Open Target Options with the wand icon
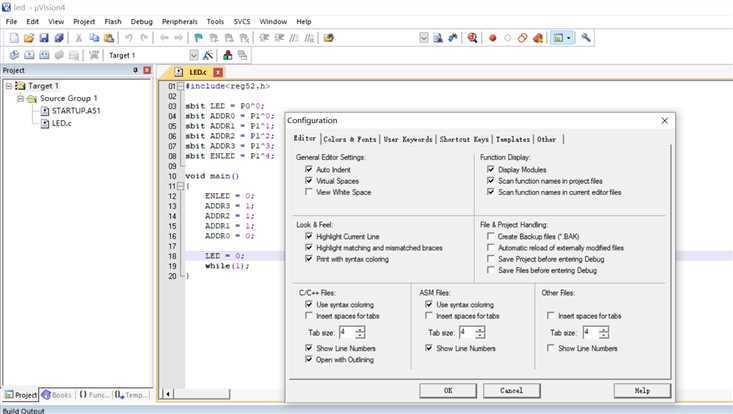Screen dimensions: 733x414 208,55
